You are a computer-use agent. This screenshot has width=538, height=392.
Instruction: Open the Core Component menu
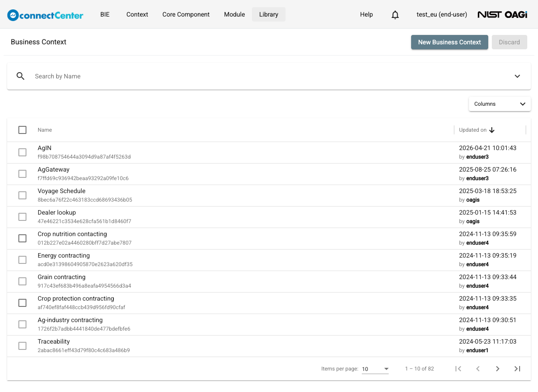(x=186, y=14)
